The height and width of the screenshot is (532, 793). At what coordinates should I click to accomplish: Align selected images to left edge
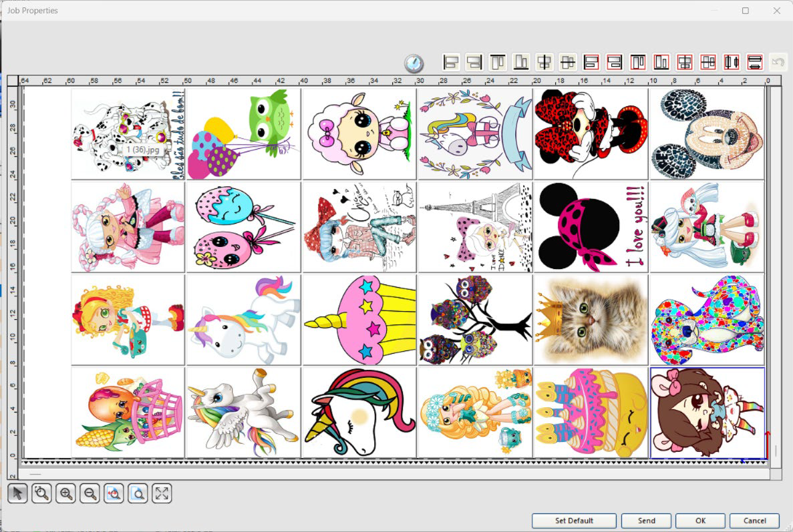tap(452, 63)
